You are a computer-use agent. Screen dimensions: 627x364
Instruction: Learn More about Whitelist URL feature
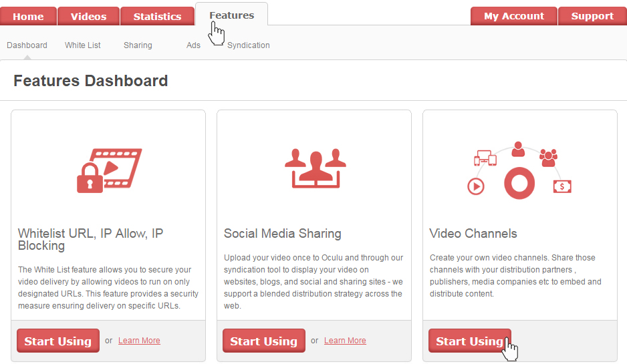click(139, 341)
